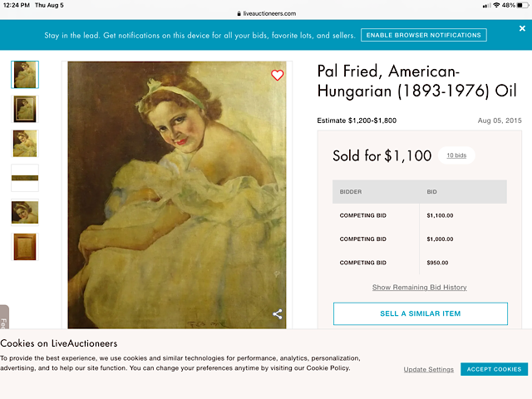Viewport: 532px width, 399px height.
Task: Click the share icon on the painting
Action: (278, 314)
